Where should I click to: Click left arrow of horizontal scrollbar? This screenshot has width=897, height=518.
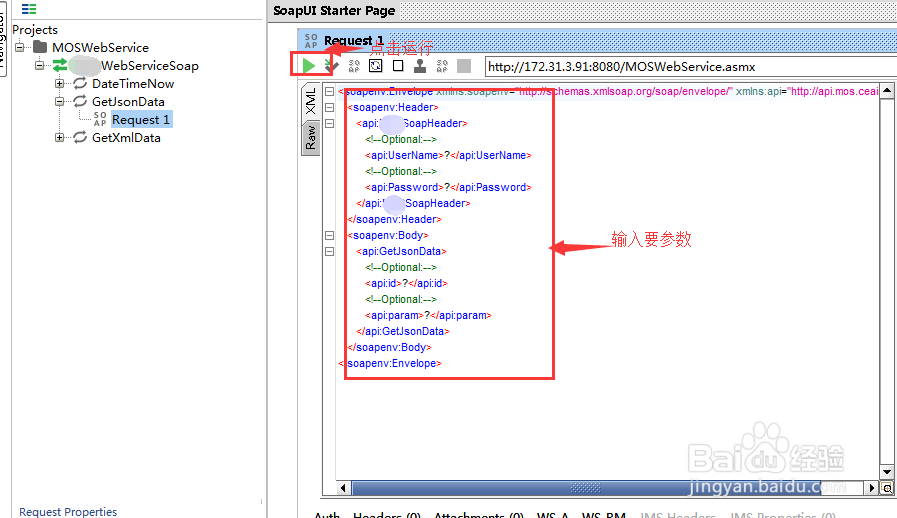pos(343,488)
